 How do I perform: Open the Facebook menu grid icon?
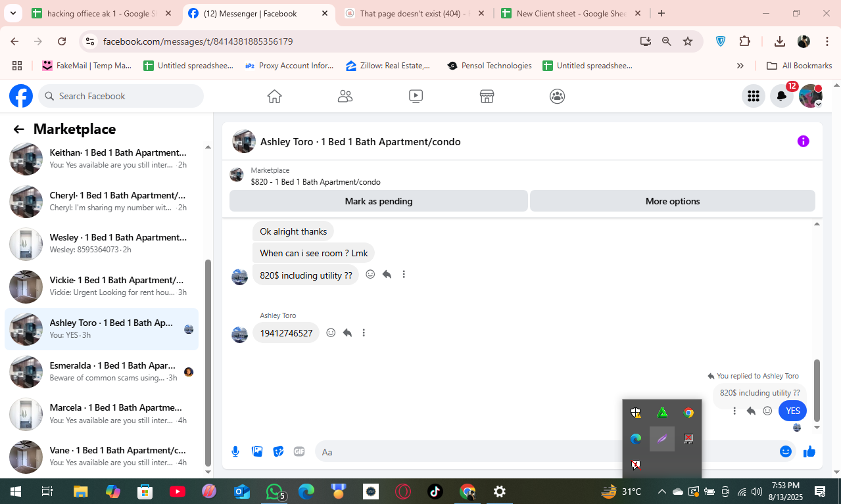pos(753,96)
